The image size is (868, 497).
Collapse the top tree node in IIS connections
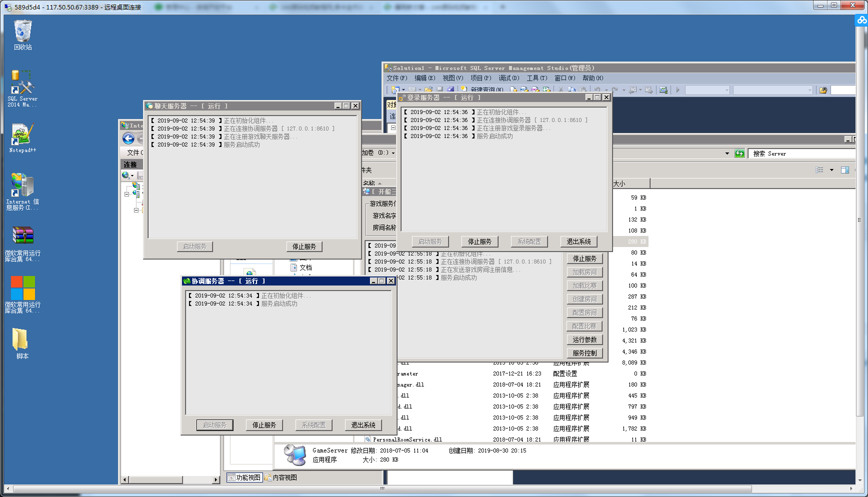pyautogui.click(x=127, y=193)
